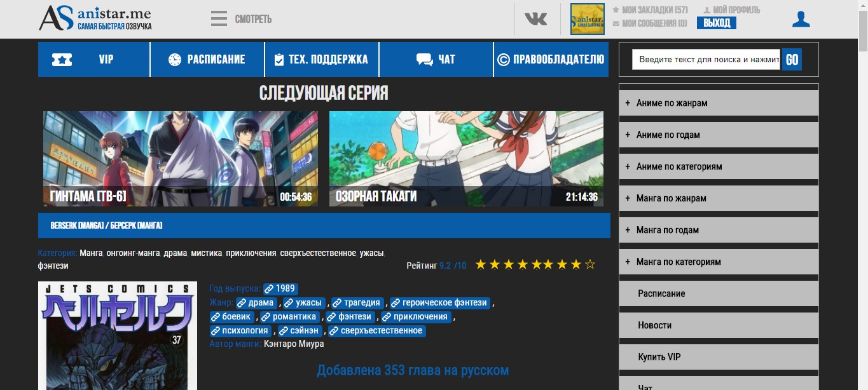Click author name Кэнтаро Миура
Screen dimensions: 868x390
tap(294, 344)
